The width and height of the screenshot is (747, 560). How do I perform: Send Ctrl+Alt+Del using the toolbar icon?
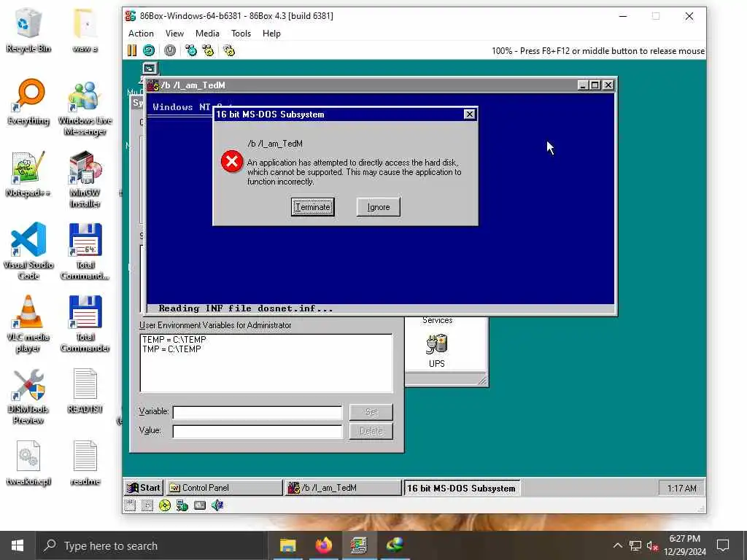pyautogui.click(x=191, y=50)
